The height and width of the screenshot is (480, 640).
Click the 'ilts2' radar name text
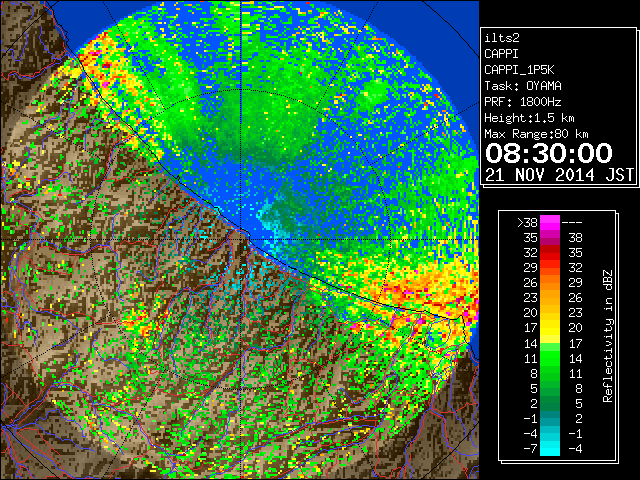click(x=502, y=38)
